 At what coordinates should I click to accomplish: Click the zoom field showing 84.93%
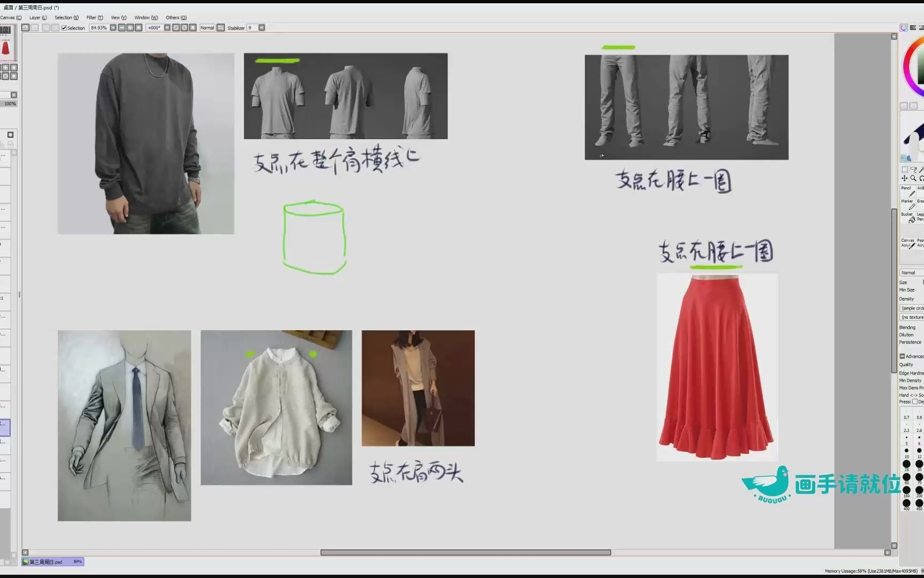pos(99,28)
